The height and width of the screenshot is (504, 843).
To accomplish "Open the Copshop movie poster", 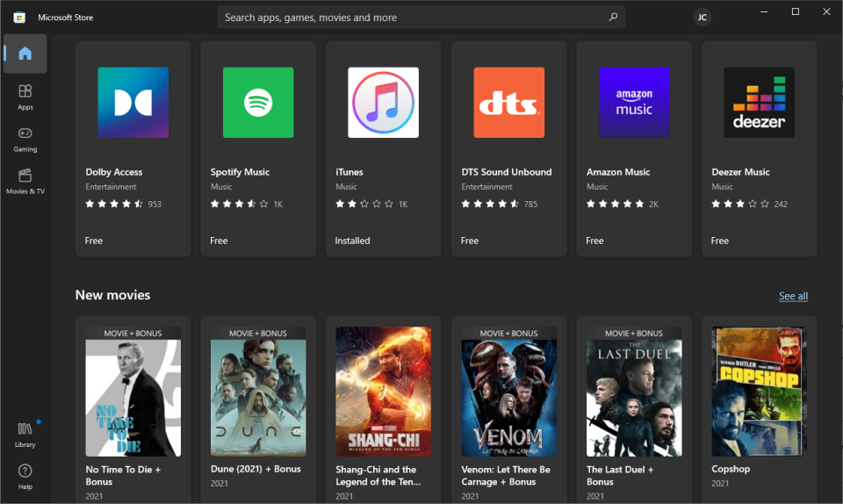I will point(759,392).
